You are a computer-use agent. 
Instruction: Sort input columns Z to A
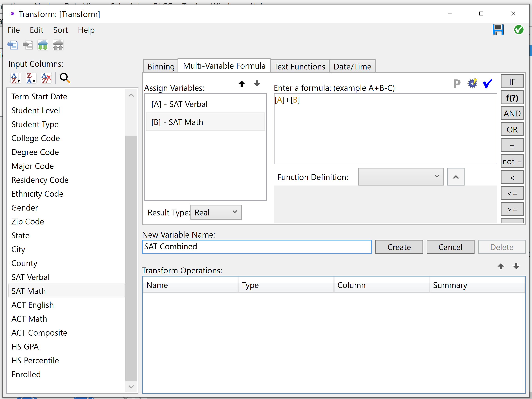point(31,78)
